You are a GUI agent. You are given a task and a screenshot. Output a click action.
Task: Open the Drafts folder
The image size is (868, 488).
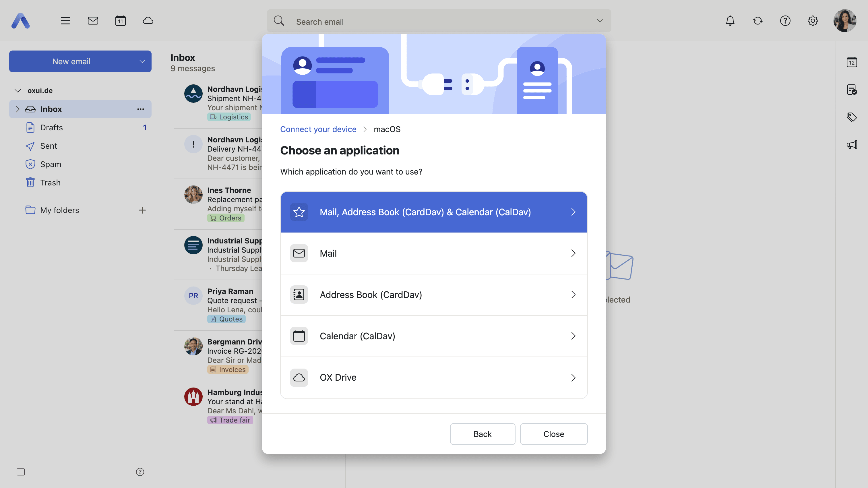click(x=80, y=127)
